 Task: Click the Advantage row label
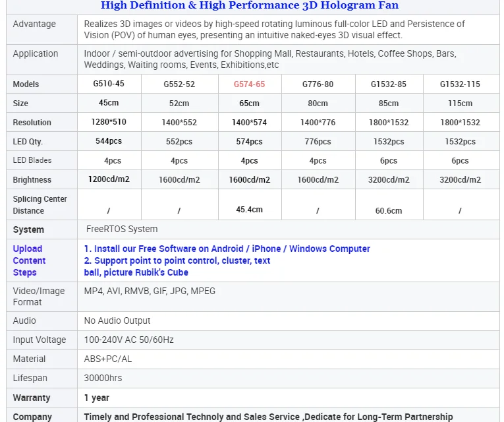(x=34, y=24)
